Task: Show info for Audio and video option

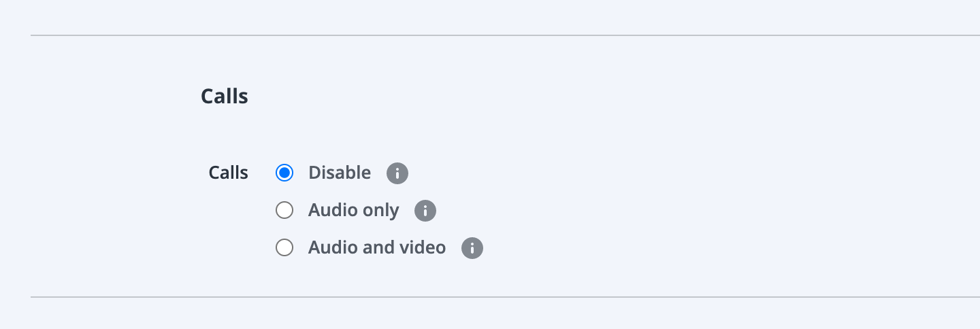Action: [472, 248]
